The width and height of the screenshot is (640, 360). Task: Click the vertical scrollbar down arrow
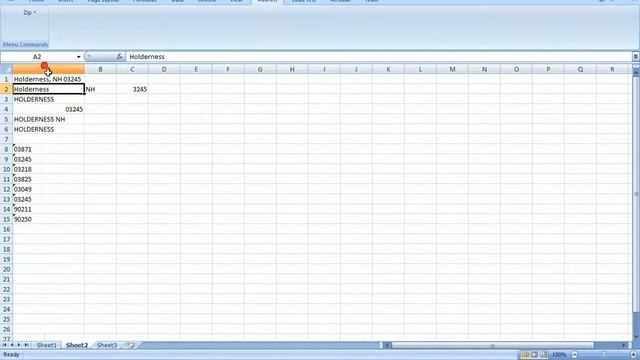tap(636, 337)
